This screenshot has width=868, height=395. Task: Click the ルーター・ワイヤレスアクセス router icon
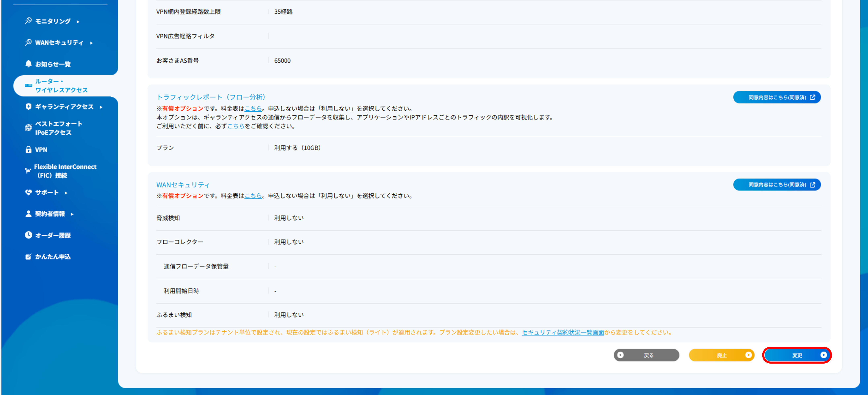[28, 85]
